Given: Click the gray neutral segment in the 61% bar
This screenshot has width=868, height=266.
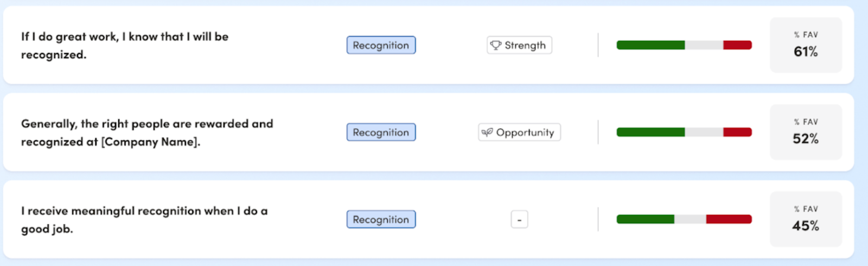Looking at the screenshot, I should (704, 45).
